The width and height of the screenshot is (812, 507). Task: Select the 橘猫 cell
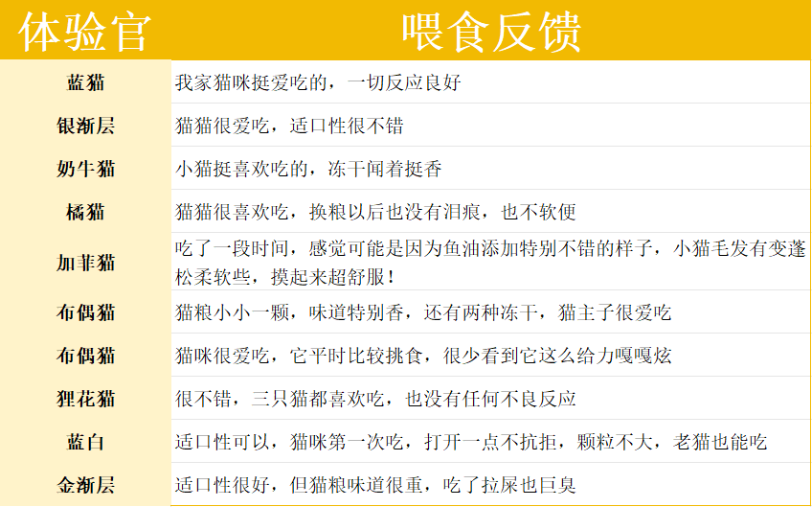tap(85, 212)
